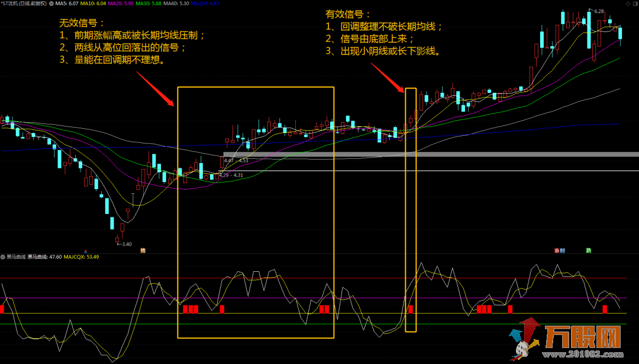The height and width of the screenshot is (364, 639).
Task: Click the 6.28 high price marker
Action: click(598, 11)
